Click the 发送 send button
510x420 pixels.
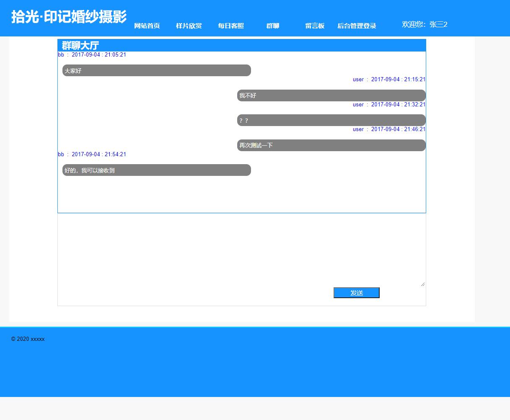tap(356, 292)
